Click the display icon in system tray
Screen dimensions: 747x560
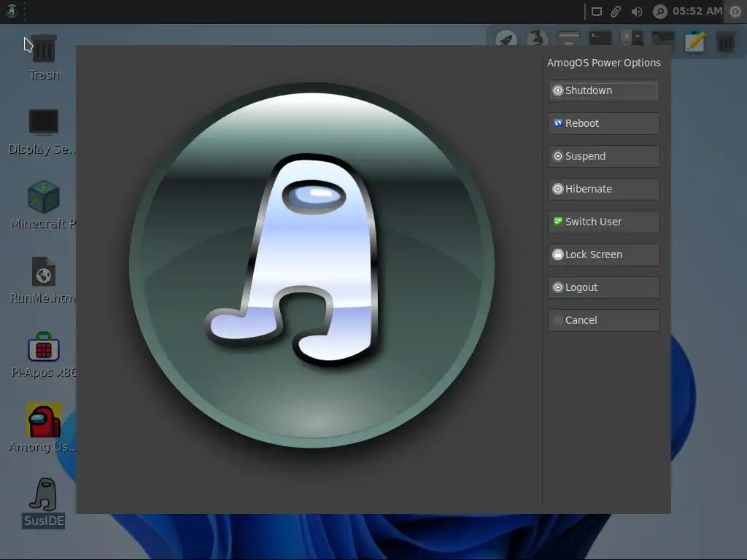point(597,12)
